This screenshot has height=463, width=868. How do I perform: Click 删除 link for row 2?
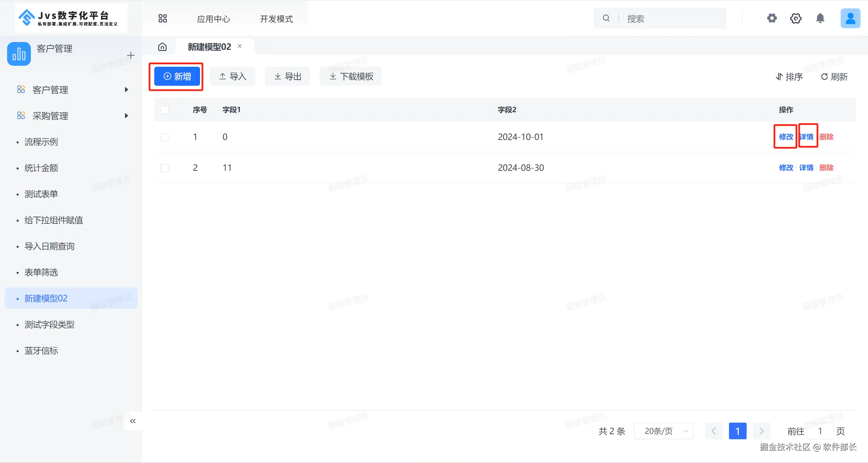pos(826,168)
